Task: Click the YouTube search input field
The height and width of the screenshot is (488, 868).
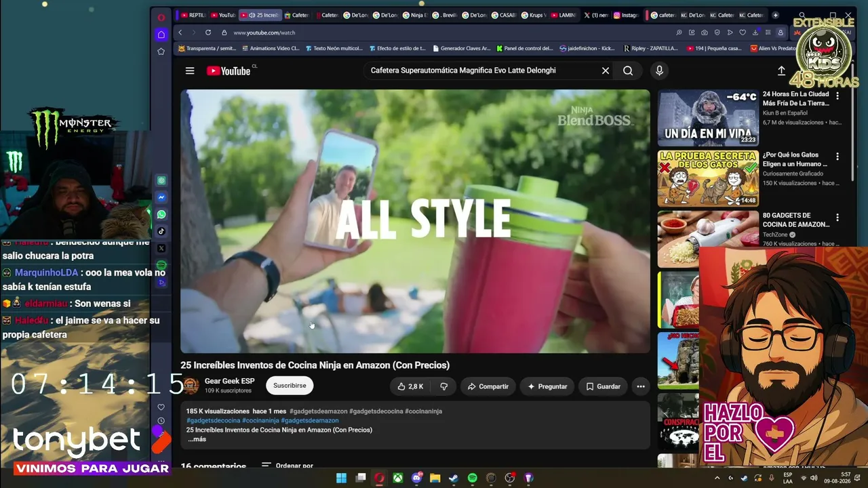Action: [x=480, y=70]
